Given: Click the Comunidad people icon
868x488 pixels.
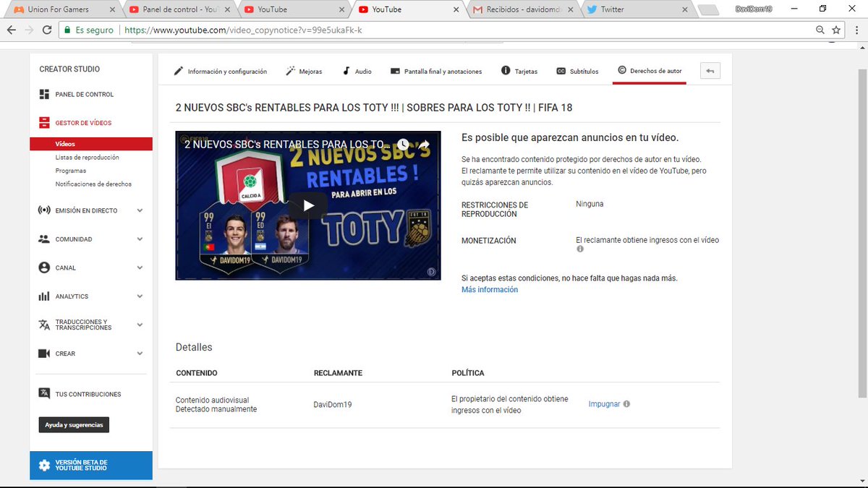Looking at the screenshot, I should (x=44, y=239).
